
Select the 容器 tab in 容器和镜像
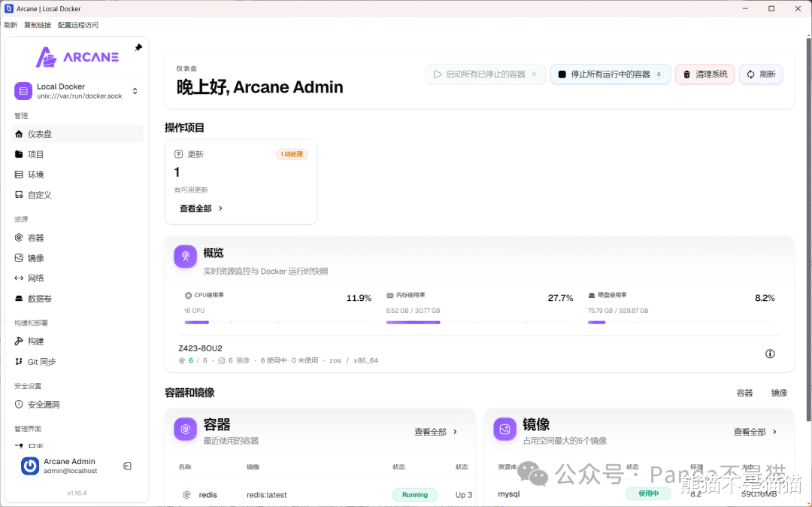click(744, 393)
